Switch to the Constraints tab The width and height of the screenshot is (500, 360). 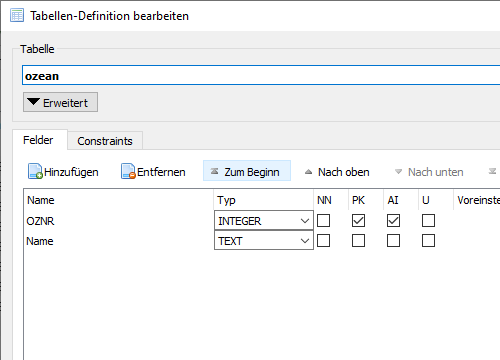(x=105, y=141)
